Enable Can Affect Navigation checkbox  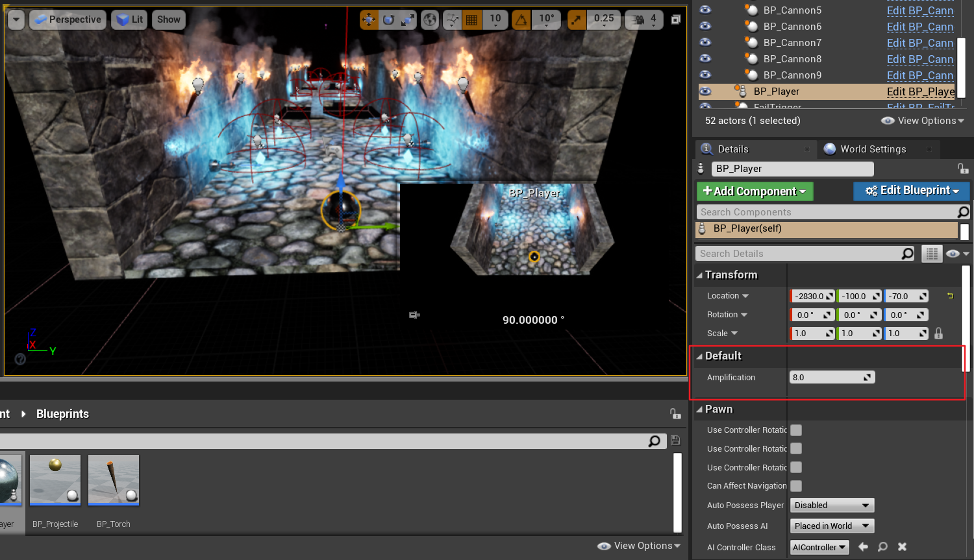point(796,486)
